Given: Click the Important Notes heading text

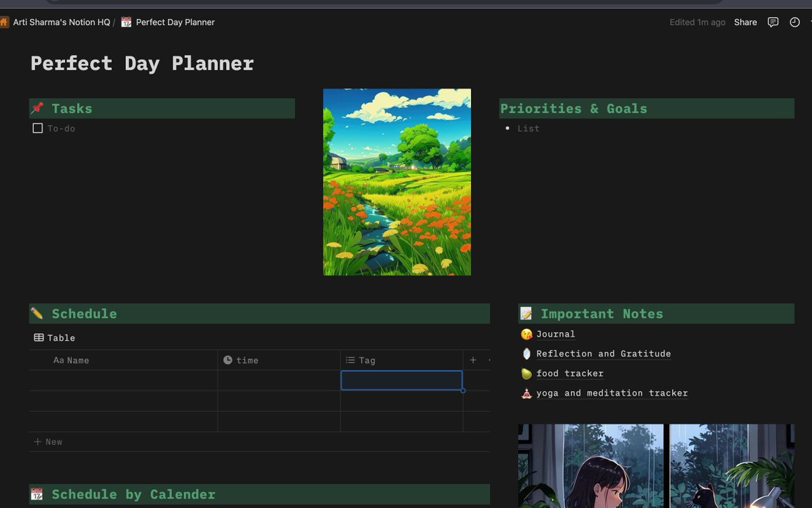Looking at the screenshot, I should click(x=602, y=314).
